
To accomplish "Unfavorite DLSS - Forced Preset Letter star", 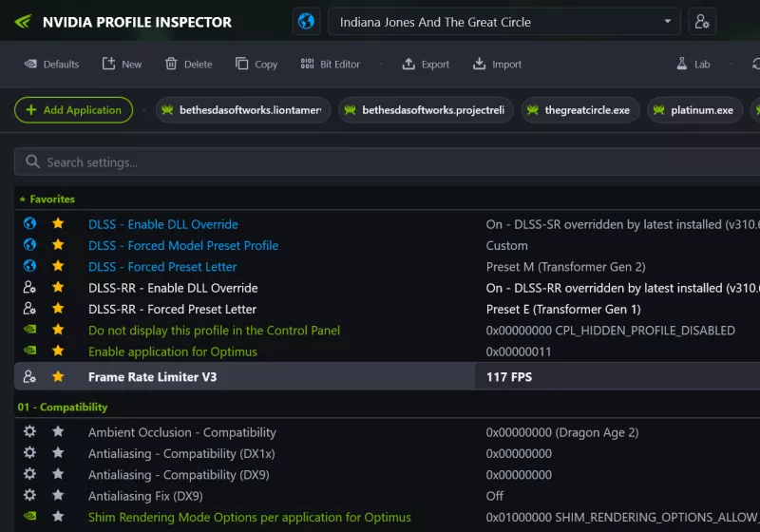I will [x=58, y=266].
